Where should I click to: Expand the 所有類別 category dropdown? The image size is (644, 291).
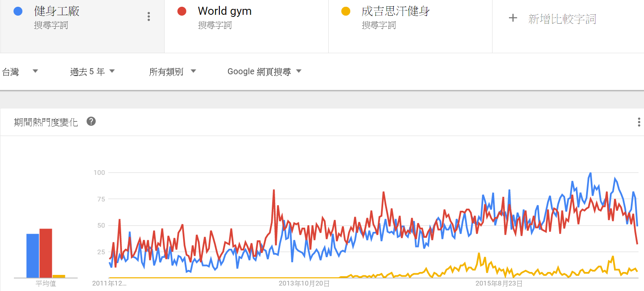click(x=173, y=71)
